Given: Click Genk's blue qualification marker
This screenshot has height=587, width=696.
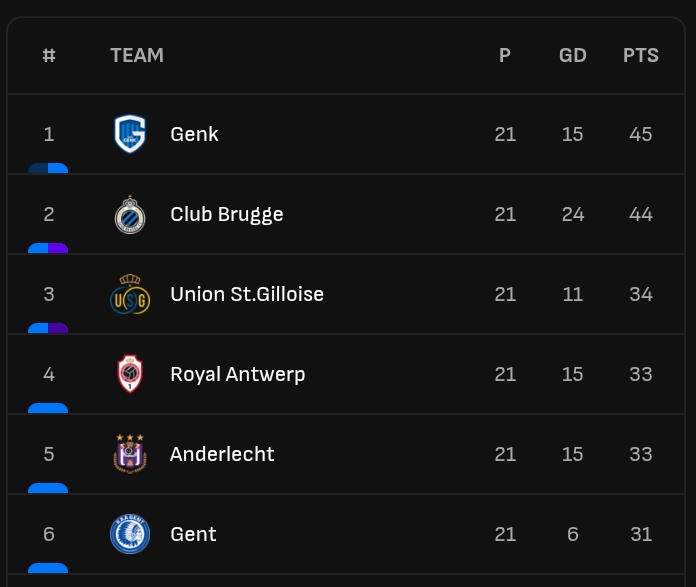Looking at the screenshot, I should click(x=48, y=168).
